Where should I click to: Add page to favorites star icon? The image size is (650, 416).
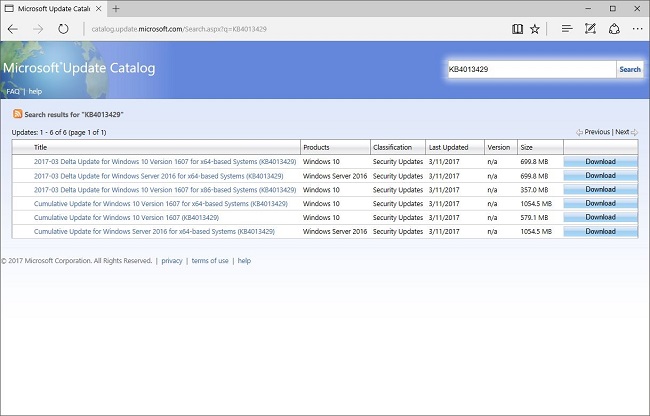pyautogui.click(x=535, y=29)
